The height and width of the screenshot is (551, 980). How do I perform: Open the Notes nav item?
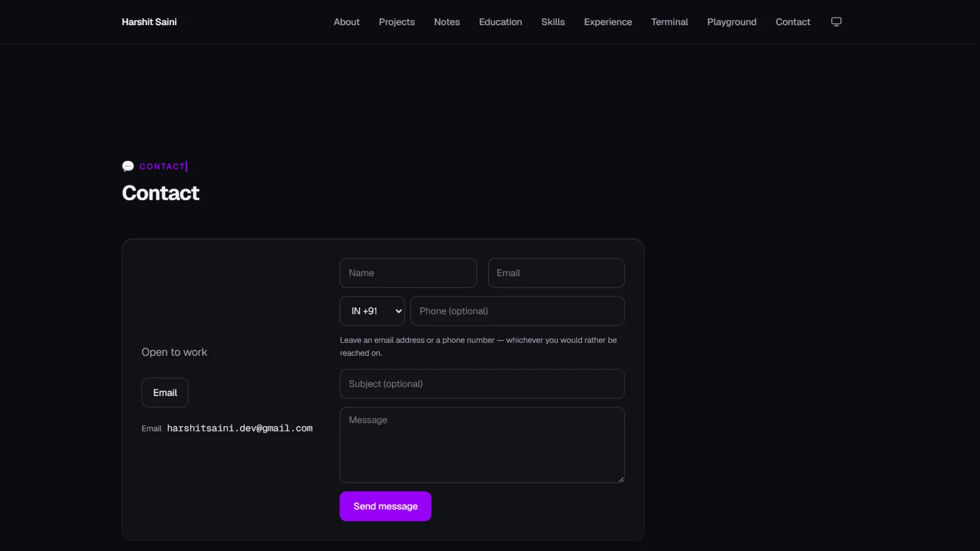[447, 22]
